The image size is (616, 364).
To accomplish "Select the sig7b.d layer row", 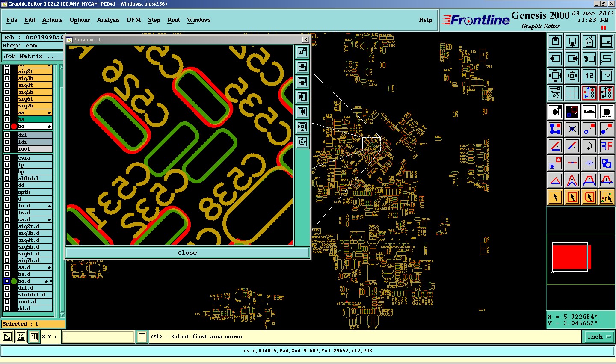I will point(35,260).
